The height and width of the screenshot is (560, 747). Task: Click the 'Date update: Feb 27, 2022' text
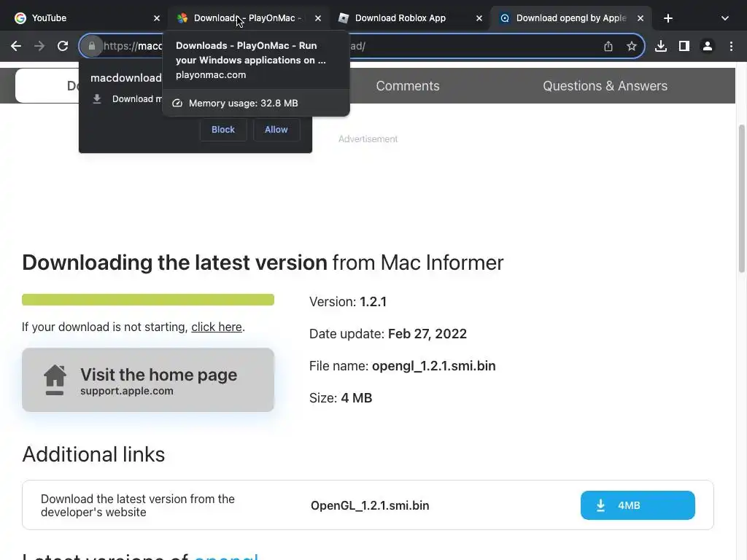tap(388, 334)
